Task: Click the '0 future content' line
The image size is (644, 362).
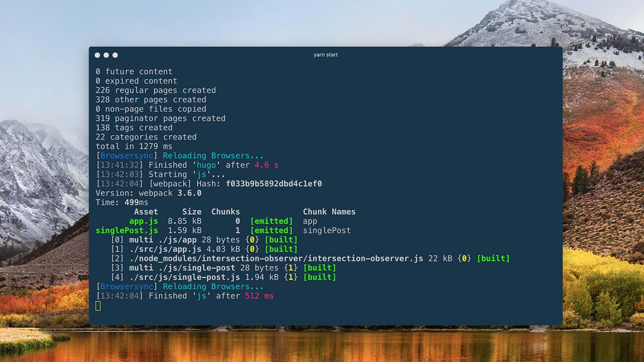Action: 134,71
